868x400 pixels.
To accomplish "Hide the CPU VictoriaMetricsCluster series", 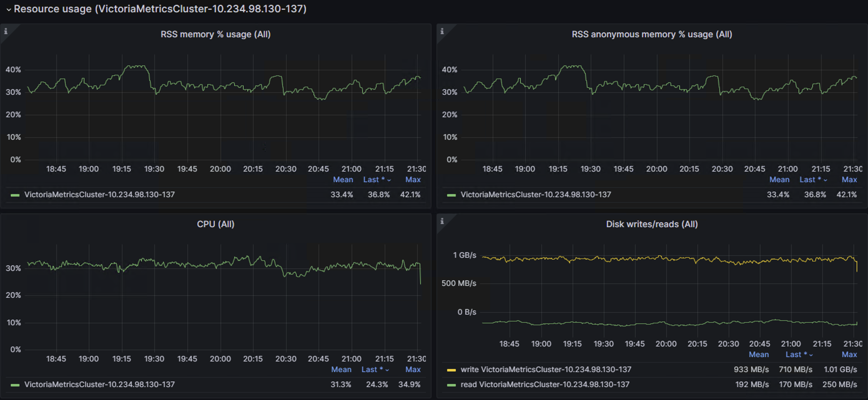I will coord(100,384).
